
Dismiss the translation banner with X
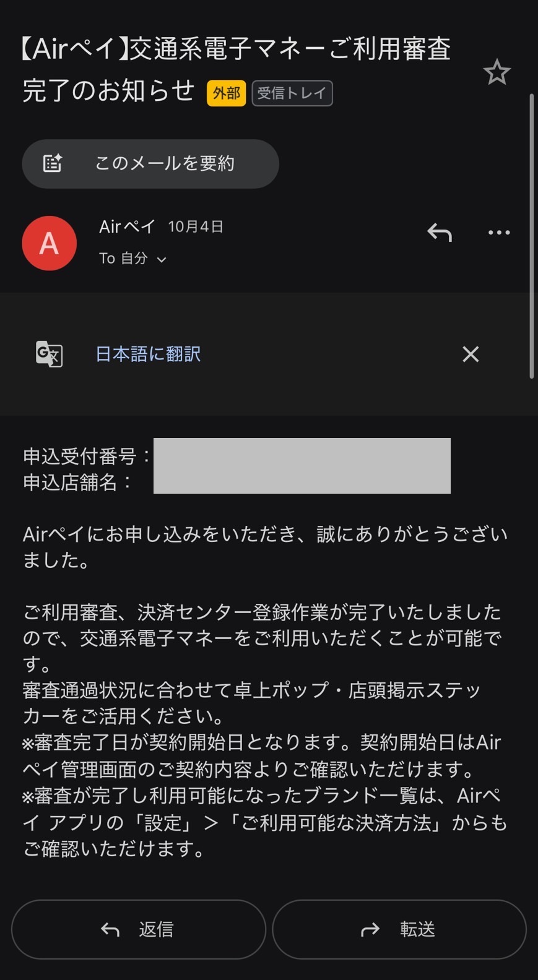[x=471, y=353]
